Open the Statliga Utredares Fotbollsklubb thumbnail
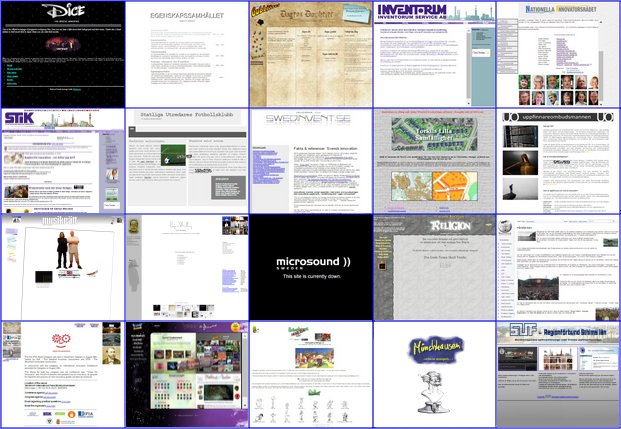This screenshot has height=429, width=621. coord(187,161)
